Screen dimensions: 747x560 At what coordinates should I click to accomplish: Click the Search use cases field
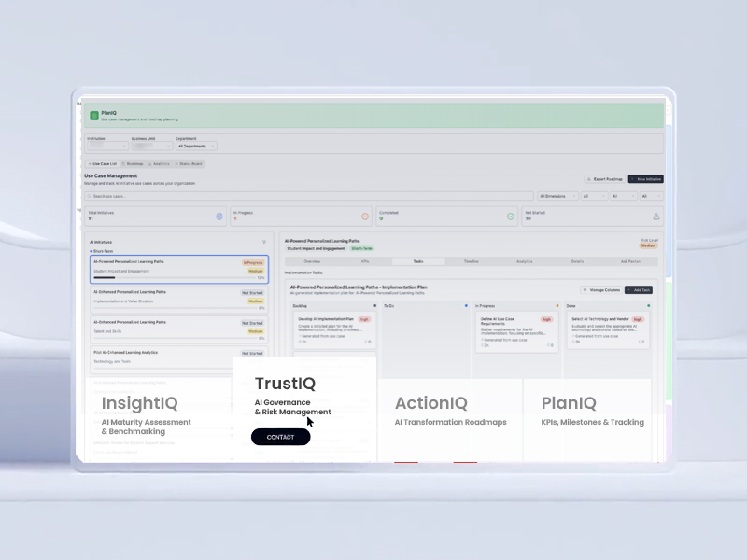click(x=308, y=196)
